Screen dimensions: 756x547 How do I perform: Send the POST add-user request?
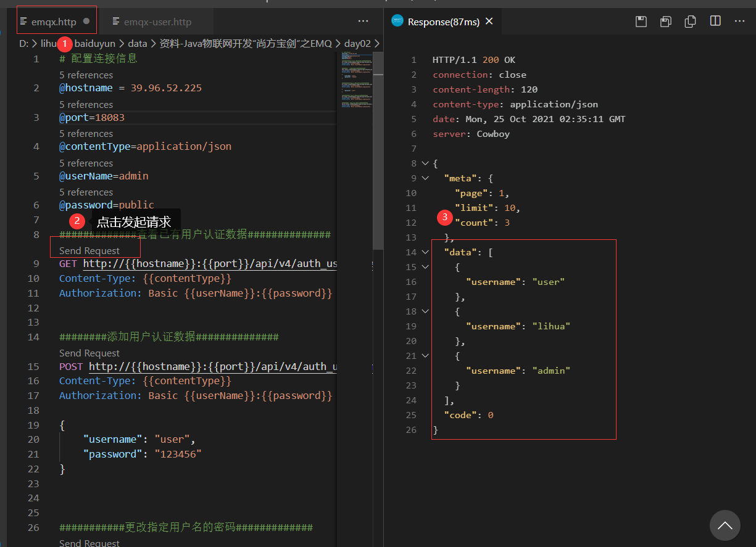(89, 353)
